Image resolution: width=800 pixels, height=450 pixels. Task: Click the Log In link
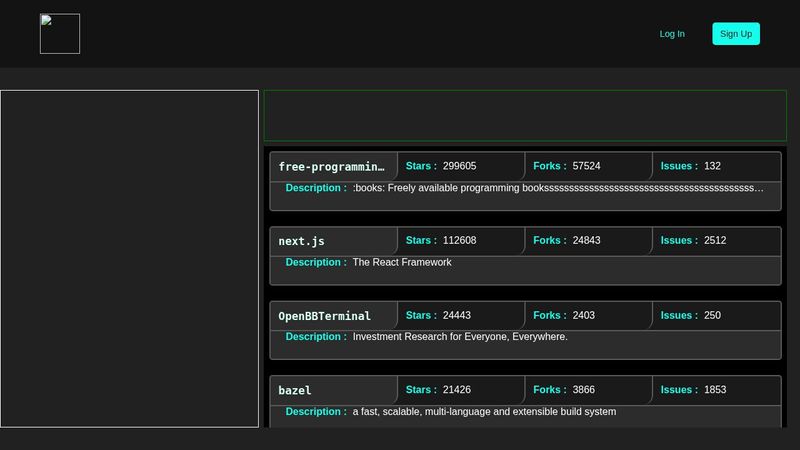pos(672,34)
